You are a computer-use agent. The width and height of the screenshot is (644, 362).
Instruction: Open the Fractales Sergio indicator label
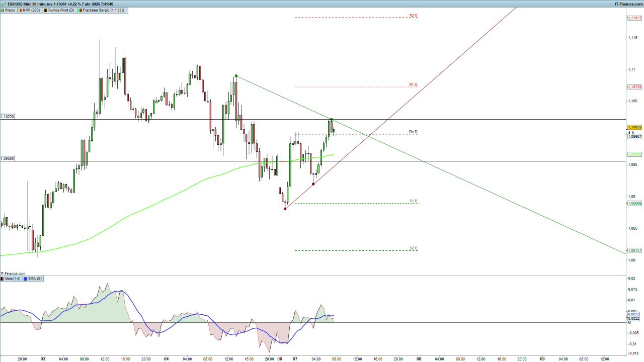102,10
